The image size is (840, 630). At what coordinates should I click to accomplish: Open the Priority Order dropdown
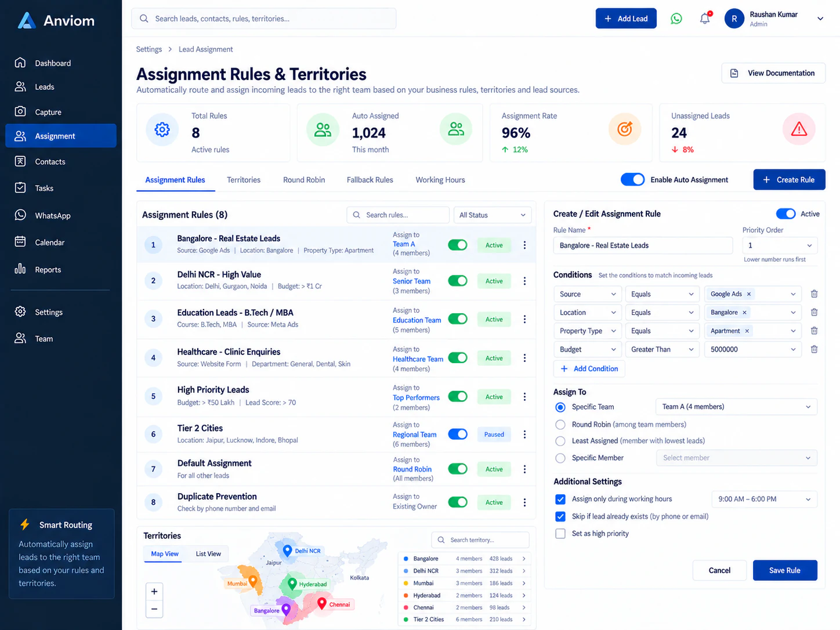point(780,245)
